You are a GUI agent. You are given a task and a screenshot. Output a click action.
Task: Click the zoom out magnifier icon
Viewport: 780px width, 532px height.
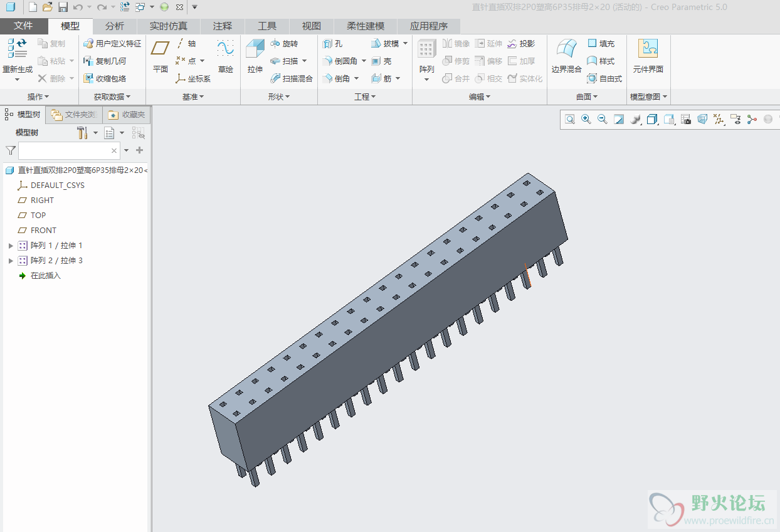[603, 119]
